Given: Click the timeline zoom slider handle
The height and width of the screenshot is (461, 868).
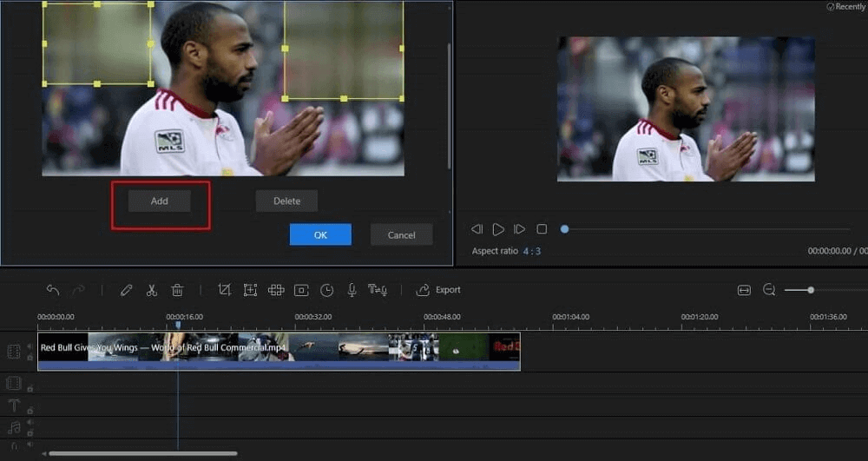Looking at the screenshot, I should (811, 290).
